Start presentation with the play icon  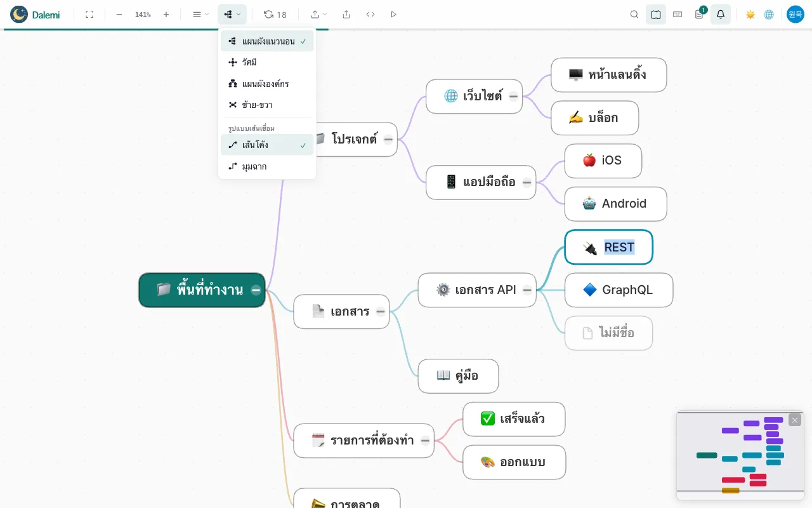[x=394, y=15]
